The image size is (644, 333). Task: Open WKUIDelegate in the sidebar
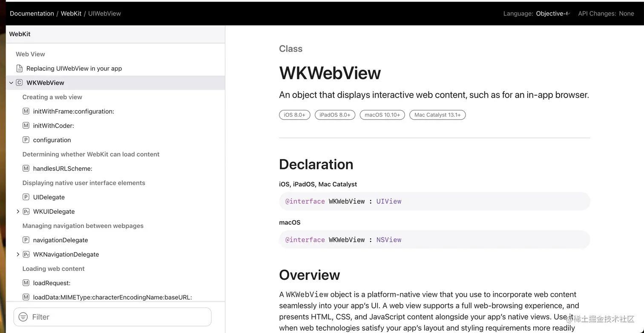(54, 211)
